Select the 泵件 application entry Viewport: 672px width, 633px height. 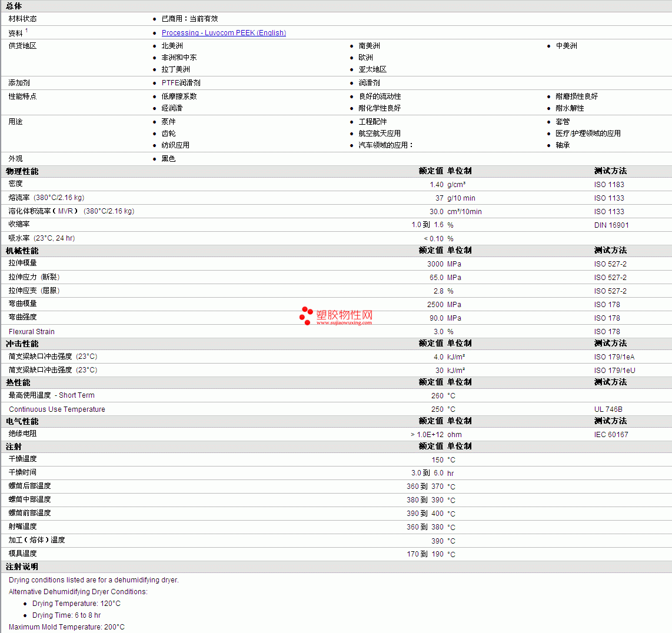(169, 122)
